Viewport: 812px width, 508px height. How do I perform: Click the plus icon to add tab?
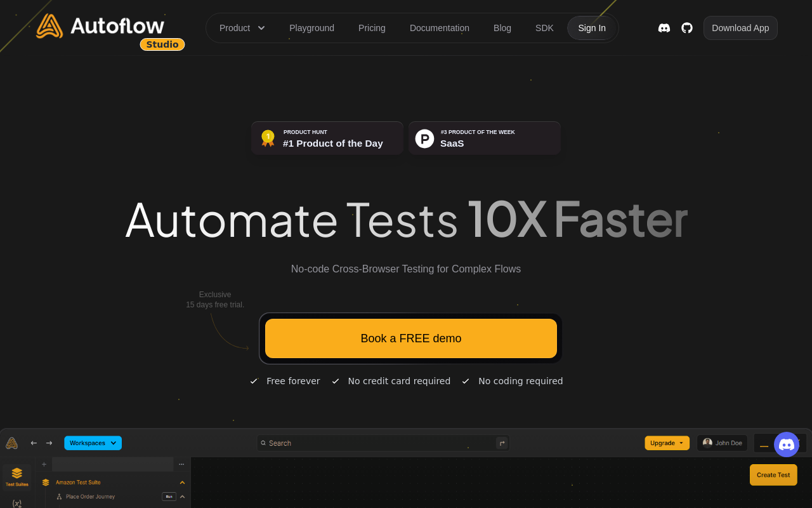click(44, 464)
